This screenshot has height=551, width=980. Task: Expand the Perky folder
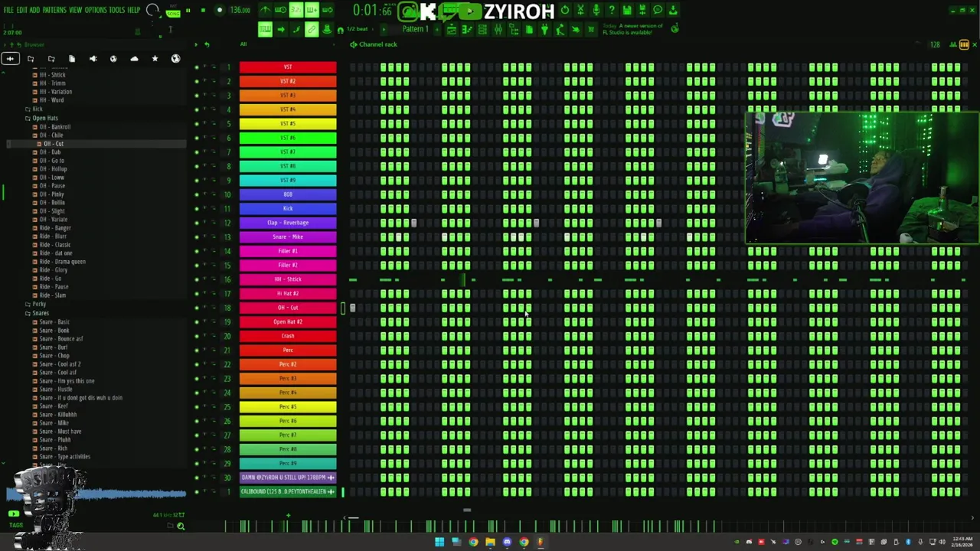pyautogui.click(x=38, y=304)
